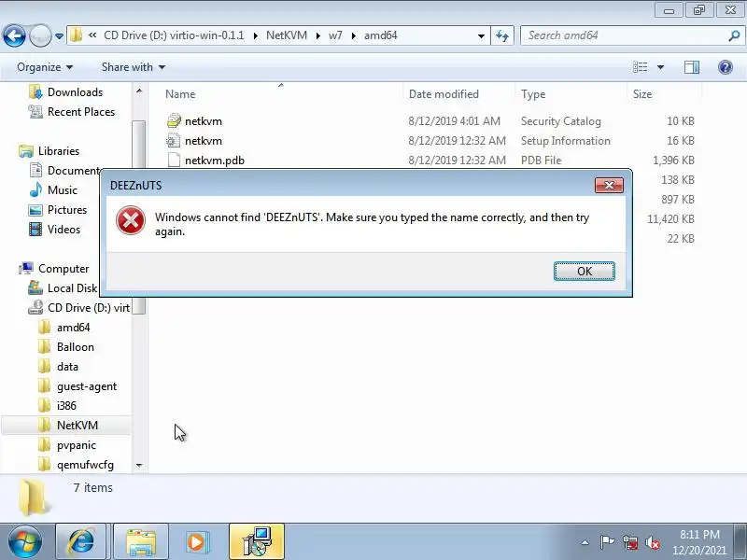747x560 pixels.
Task: Open Recent Places in the navigation pane
Action: 81,112
